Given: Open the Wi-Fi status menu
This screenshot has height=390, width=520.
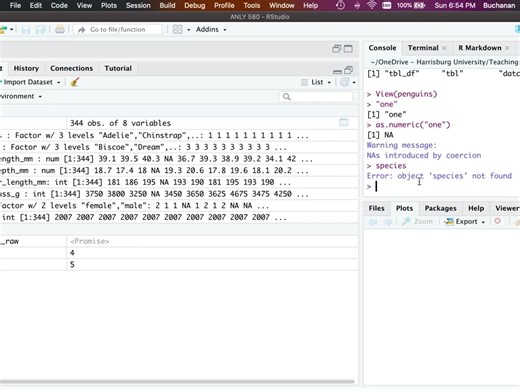Looking at the screenshot, I should [x=372, y=5].
